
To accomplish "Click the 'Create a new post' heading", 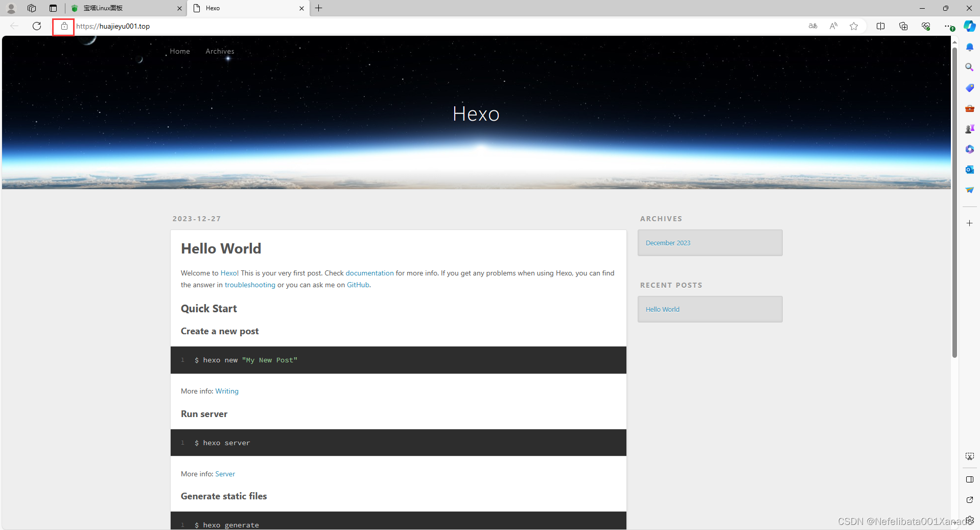I will tap(220, 331).
